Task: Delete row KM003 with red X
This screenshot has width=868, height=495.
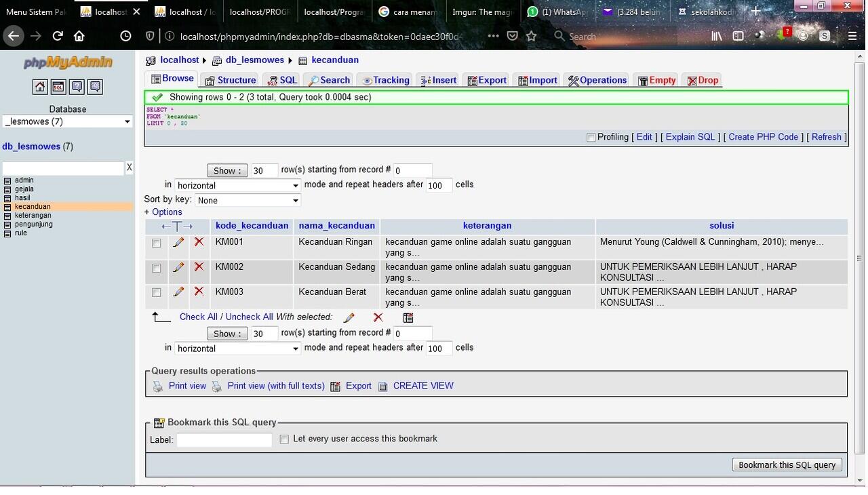Action: click(199, 292)
